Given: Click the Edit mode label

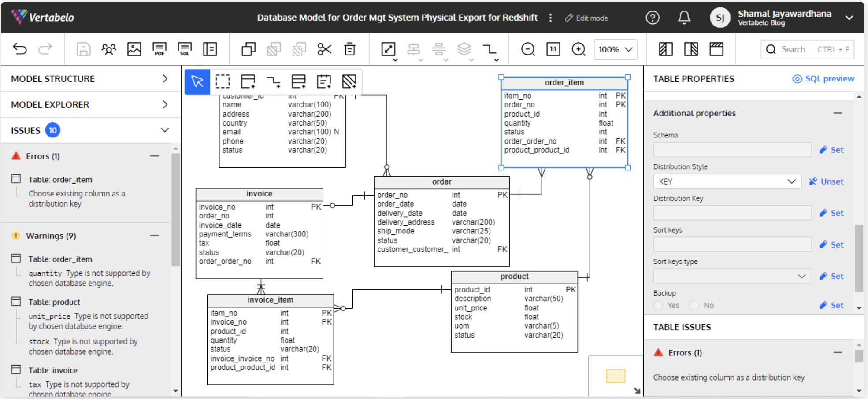Looking at the screenshot, I should [587, 18].
